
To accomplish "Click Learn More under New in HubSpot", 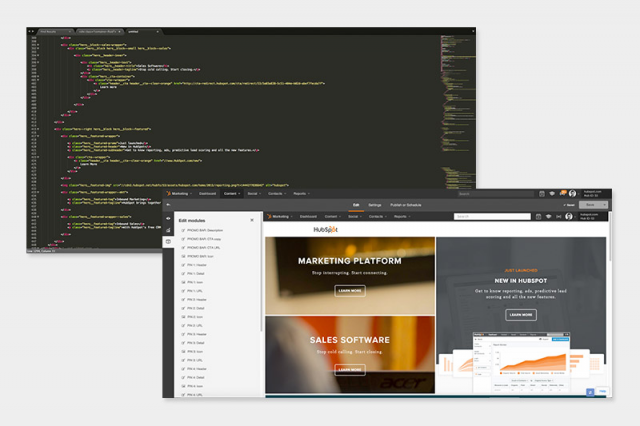I will point(520,314).
